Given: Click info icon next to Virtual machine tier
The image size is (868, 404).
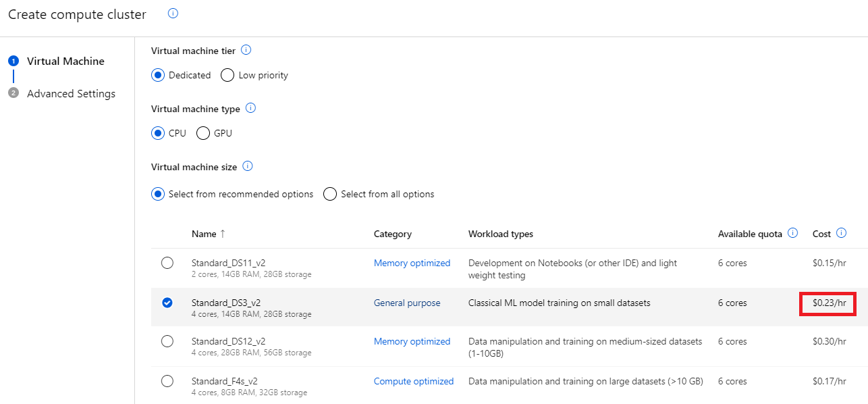Looking at the screenshot, I should [246, 50].
